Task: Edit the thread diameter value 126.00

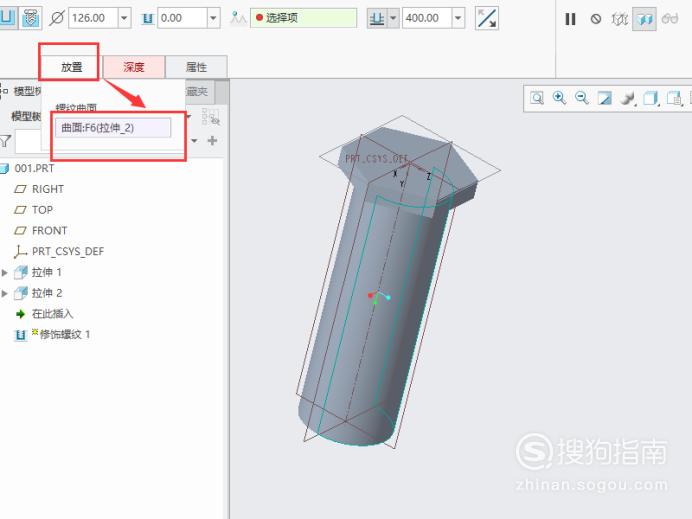Action: pyautogui.click(x=93, y=18)
